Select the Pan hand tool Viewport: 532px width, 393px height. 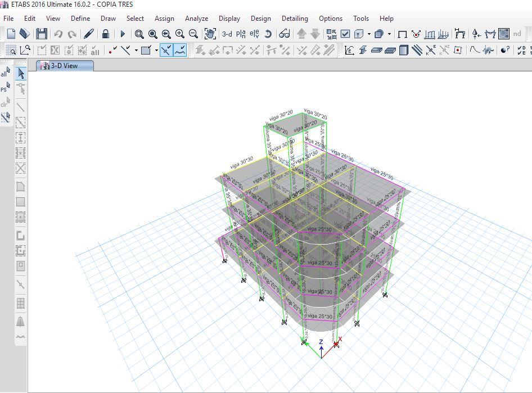click(210, 34)
